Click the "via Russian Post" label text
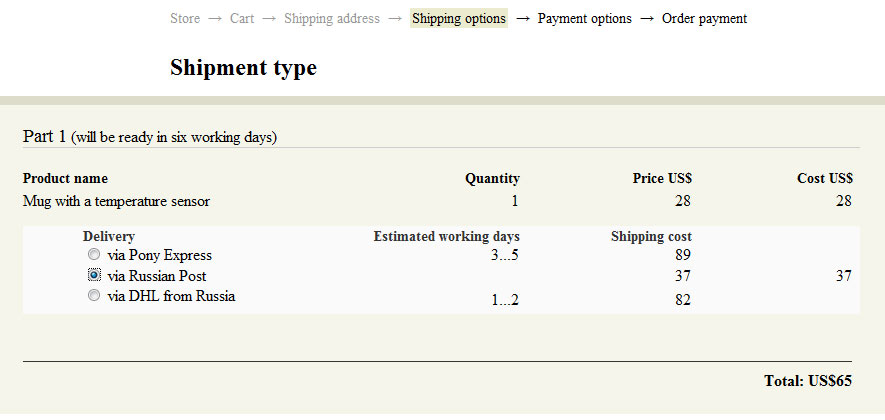This screenshot has width=885, height=420. (157, 275)
